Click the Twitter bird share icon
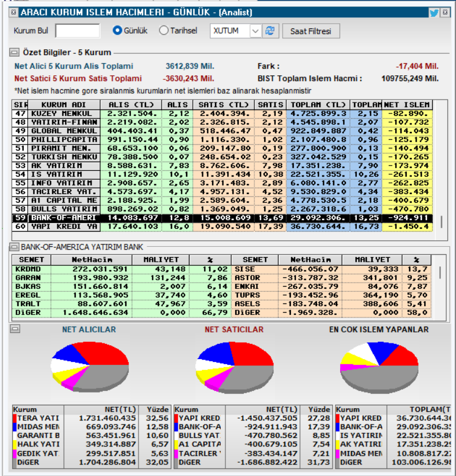 point(434,12)
